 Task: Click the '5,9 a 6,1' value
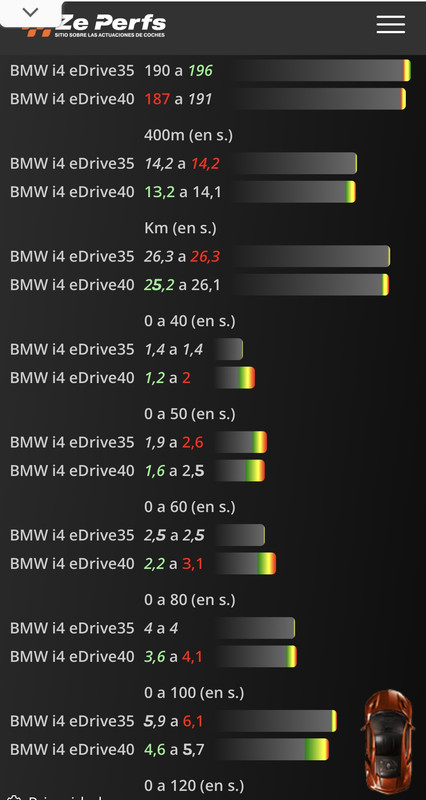pyautogui.click(x=173, y=721)
